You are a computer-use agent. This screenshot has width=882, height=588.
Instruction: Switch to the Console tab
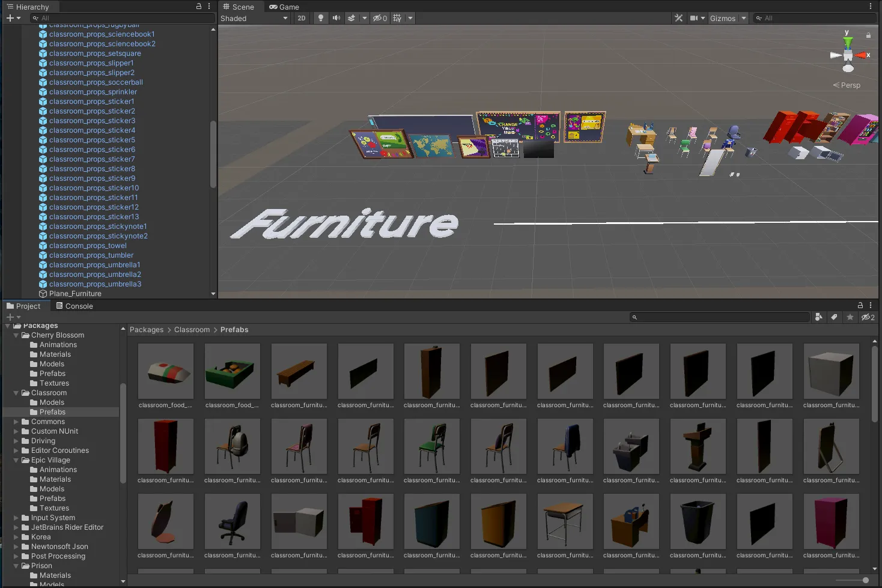(x=75, y=306)
